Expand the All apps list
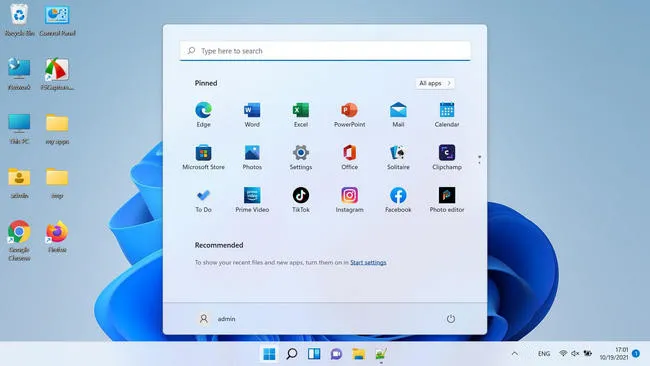650x366 pixels. (x=435, y=83)
